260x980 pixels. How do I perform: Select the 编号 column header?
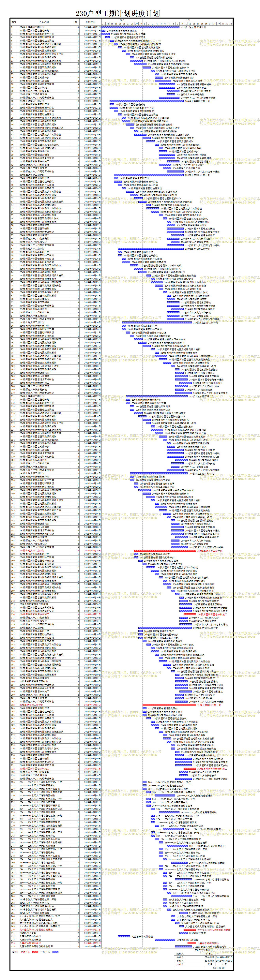tap(14, 22)
